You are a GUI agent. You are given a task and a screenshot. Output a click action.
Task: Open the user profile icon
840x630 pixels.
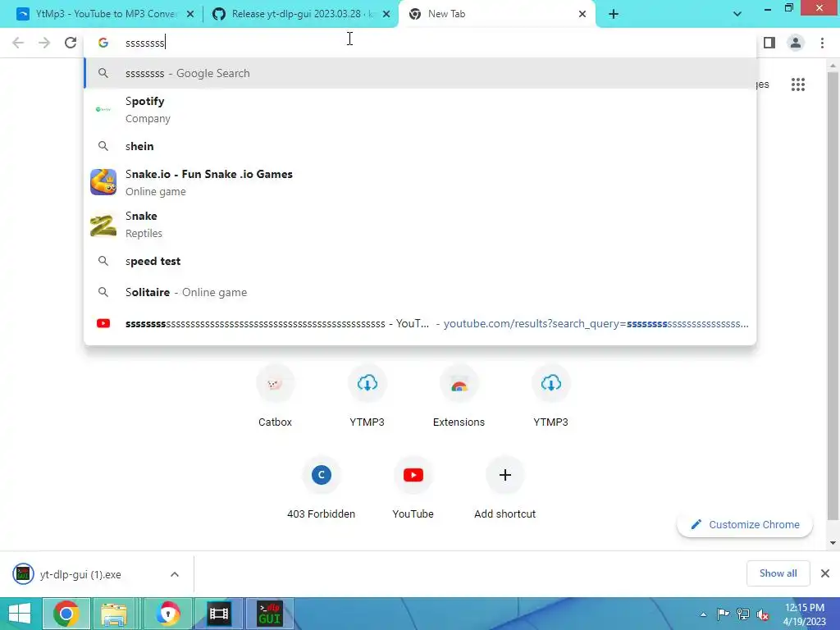click(x=796, y=43)
